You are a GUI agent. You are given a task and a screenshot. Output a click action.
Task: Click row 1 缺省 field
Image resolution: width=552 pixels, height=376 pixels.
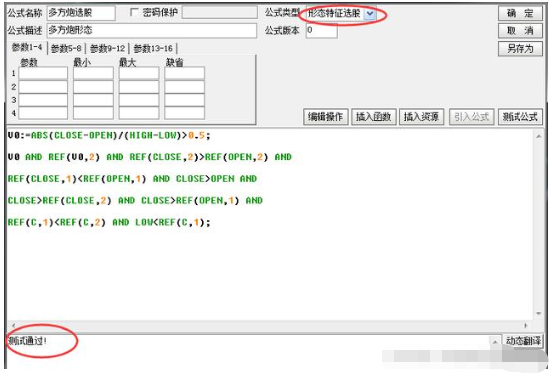point(184,73)
